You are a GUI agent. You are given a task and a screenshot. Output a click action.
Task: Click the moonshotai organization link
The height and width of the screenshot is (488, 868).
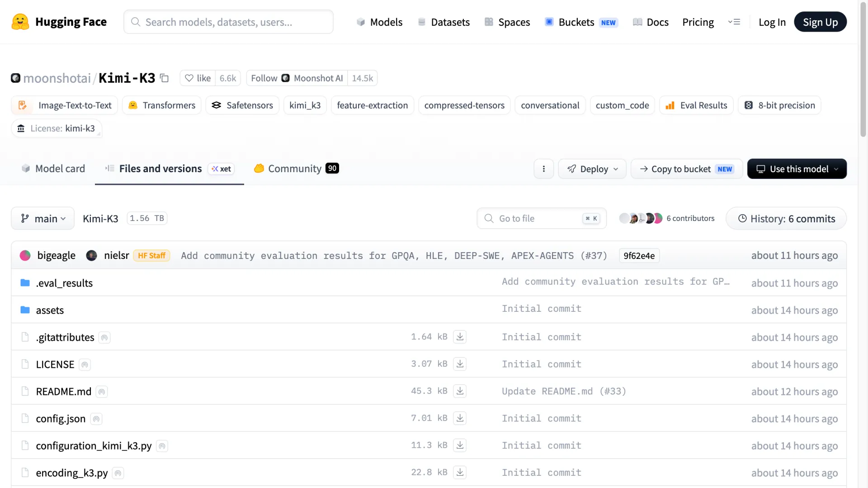57,78
